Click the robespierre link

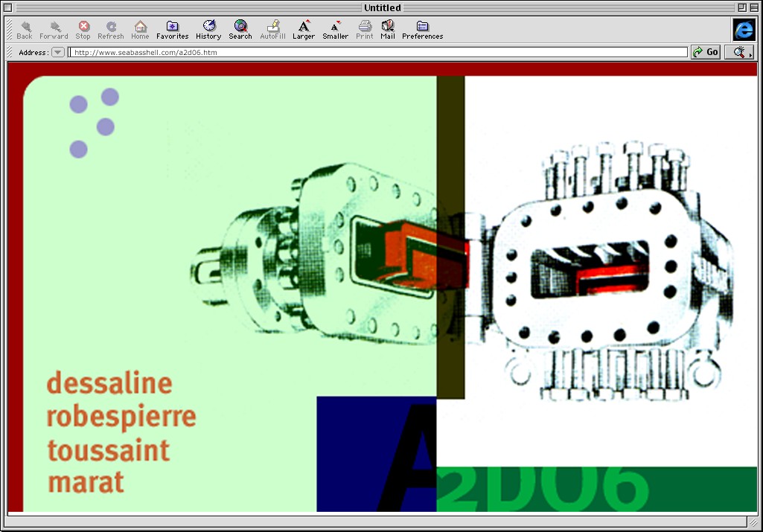pyautogui.click(x=121, y=417)
